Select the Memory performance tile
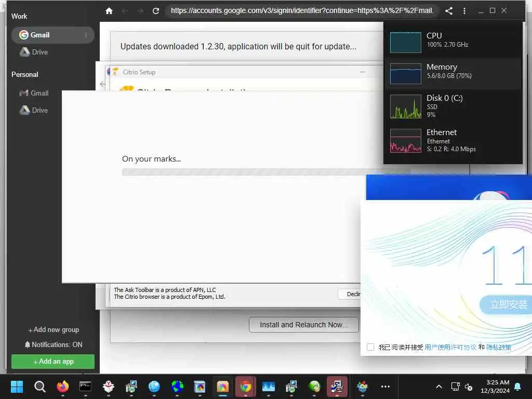532x399 pixels. [x=453, y=73]
